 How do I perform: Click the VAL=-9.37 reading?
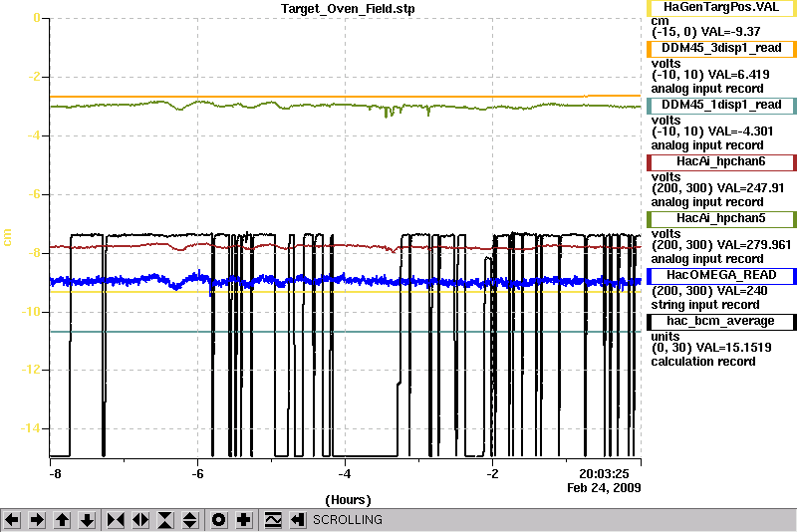click(730, 32)
